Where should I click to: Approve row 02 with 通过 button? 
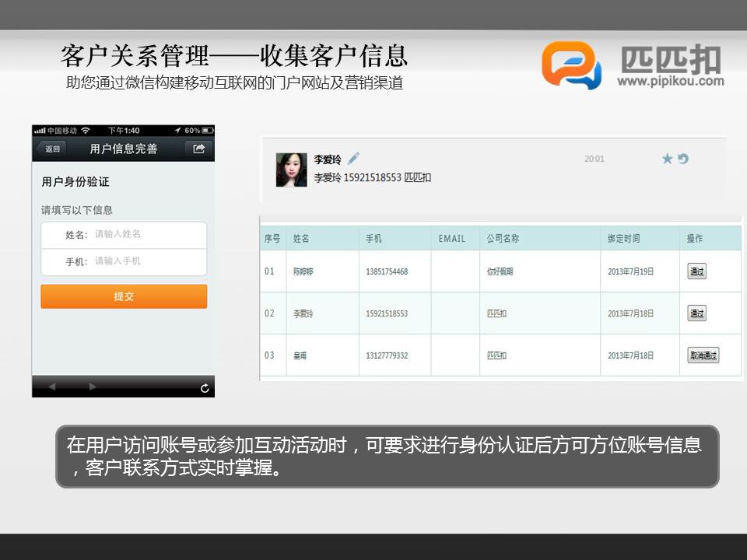point(696,313)
